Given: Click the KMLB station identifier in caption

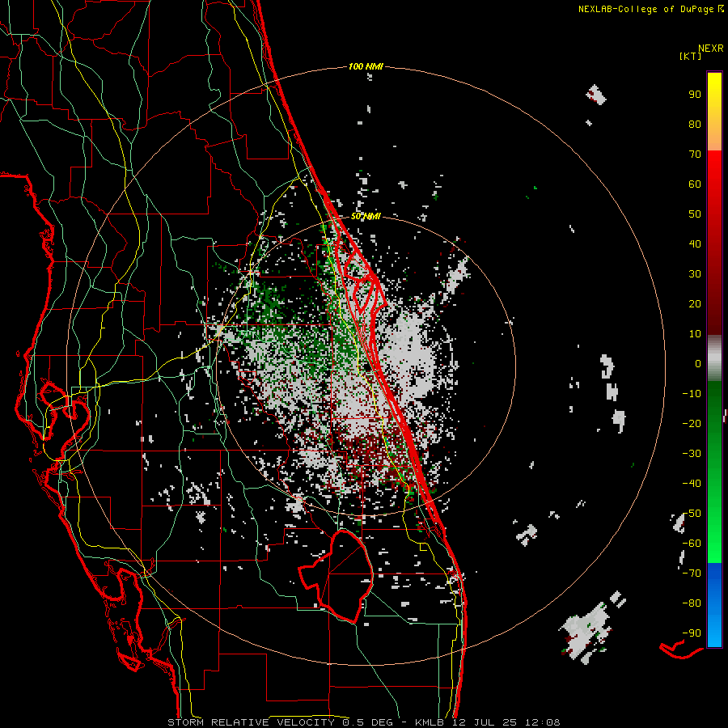Looking at the screenshot, I should (429, 722).
